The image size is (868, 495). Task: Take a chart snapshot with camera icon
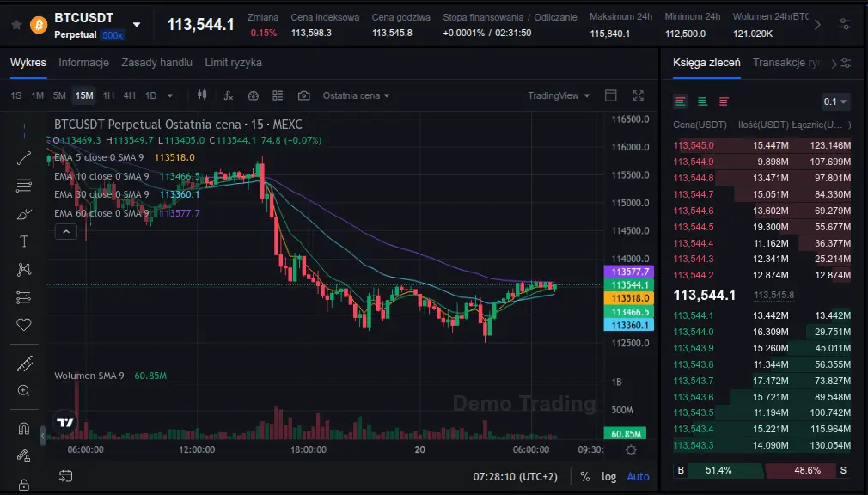point(303,95)
